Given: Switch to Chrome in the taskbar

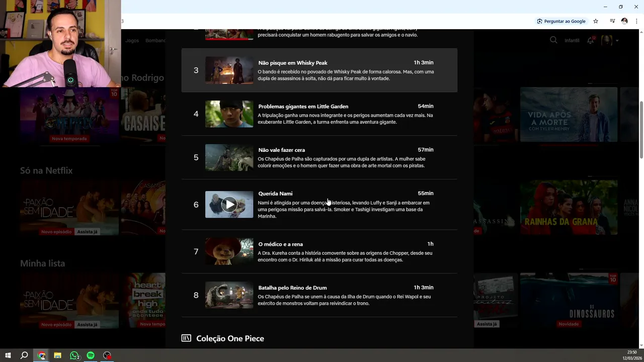Looking at the screenshot, I should [42, 355].
